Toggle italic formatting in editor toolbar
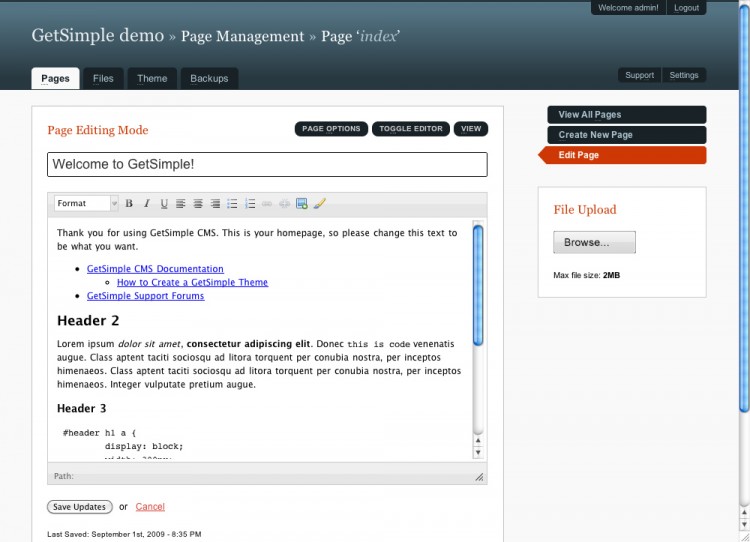Viewport: 750px width, 542px height. tap(147, 203)
